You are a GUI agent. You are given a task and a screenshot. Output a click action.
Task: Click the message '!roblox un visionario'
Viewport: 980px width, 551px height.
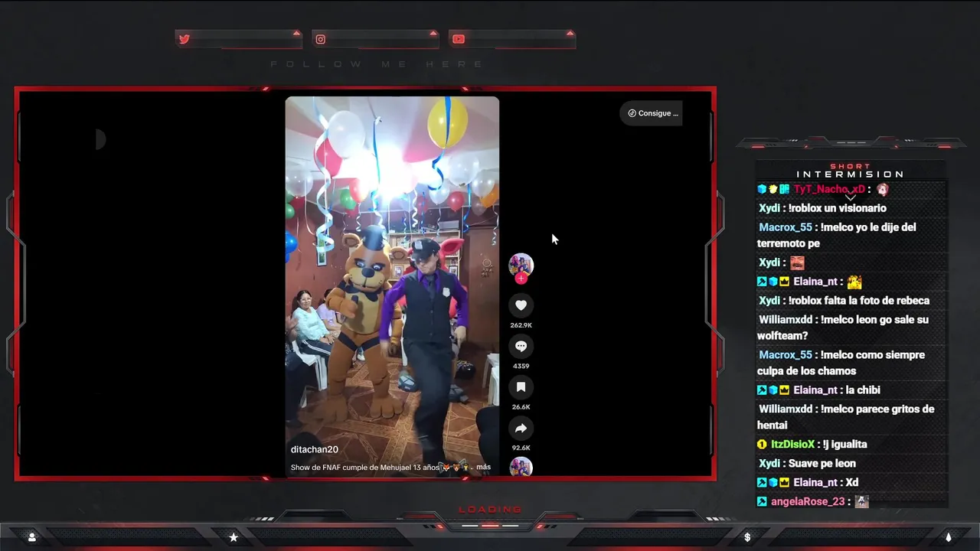click(x=837, y=208)
